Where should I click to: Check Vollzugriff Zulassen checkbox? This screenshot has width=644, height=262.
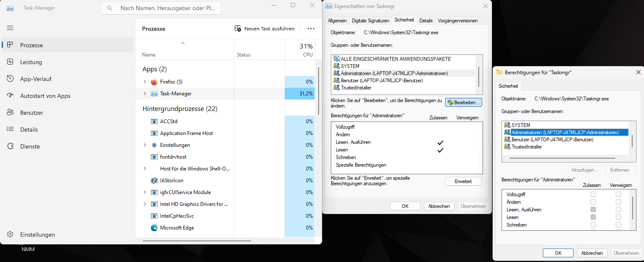(593, 194)
